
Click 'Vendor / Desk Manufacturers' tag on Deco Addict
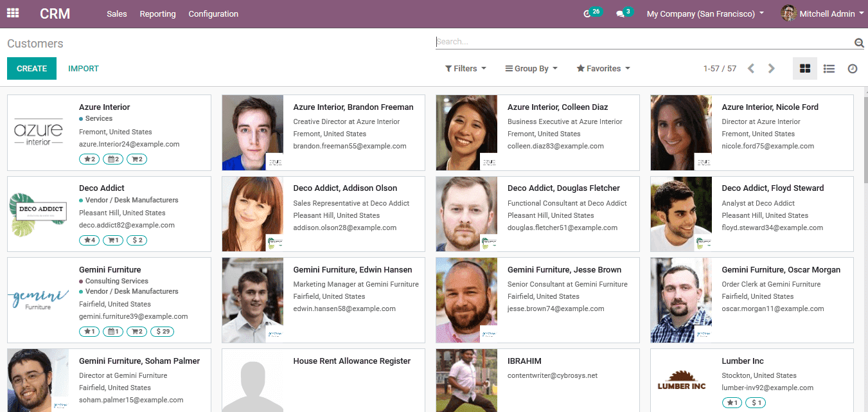(131, 201)
